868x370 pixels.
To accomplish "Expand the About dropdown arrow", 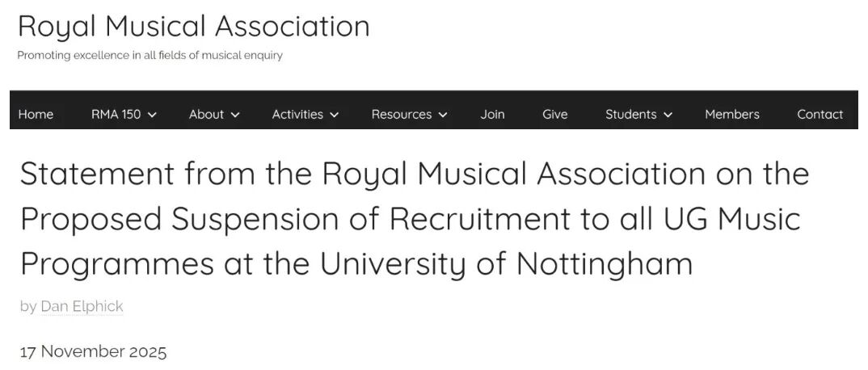I will coord(236,115).
